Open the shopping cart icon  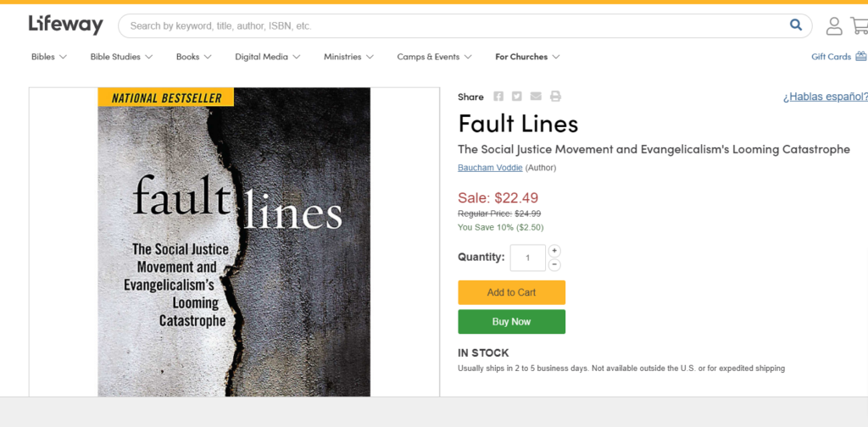(x=860, y=25)
